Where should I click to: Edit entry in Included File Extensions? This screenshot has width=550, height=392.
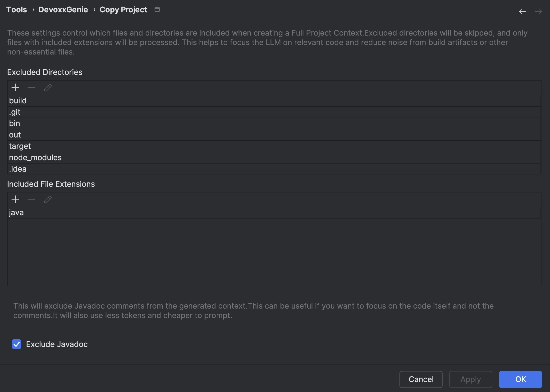(48, 199)
